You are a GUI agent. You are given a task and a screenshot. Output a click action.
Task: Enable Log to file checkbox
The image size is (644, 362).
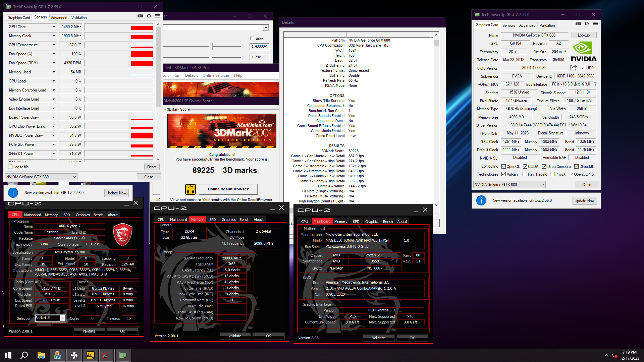tap(10, 167)
